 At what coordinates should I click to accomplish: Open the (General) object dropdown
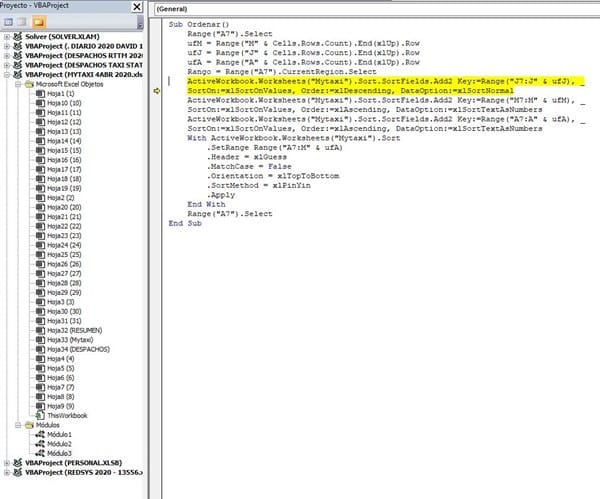pos(377,9)
